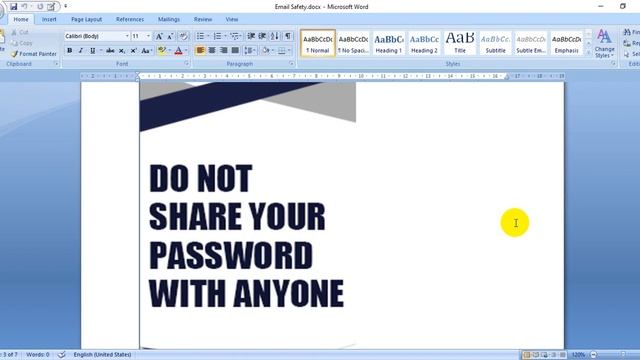Open the View ribbon tab
Image resolution: width=640 pixels, height=360 pixels.
[231, 19]
